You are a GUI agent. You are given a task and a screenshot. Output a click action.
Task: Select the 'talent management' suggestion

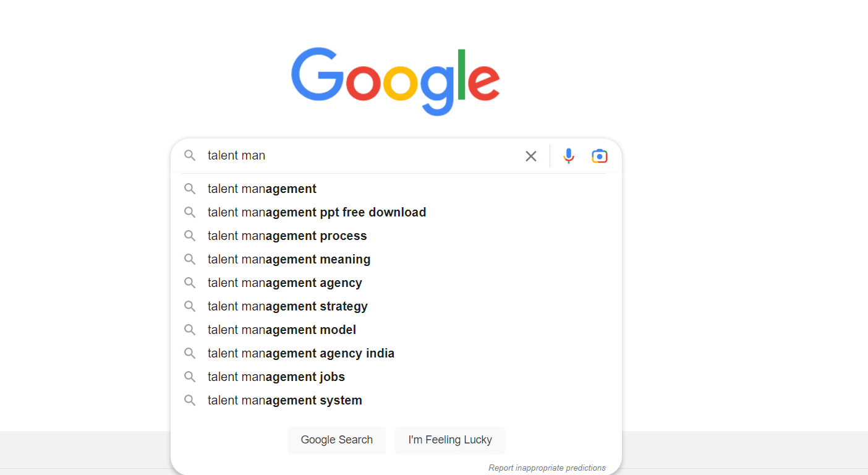[x=262, y=189]
